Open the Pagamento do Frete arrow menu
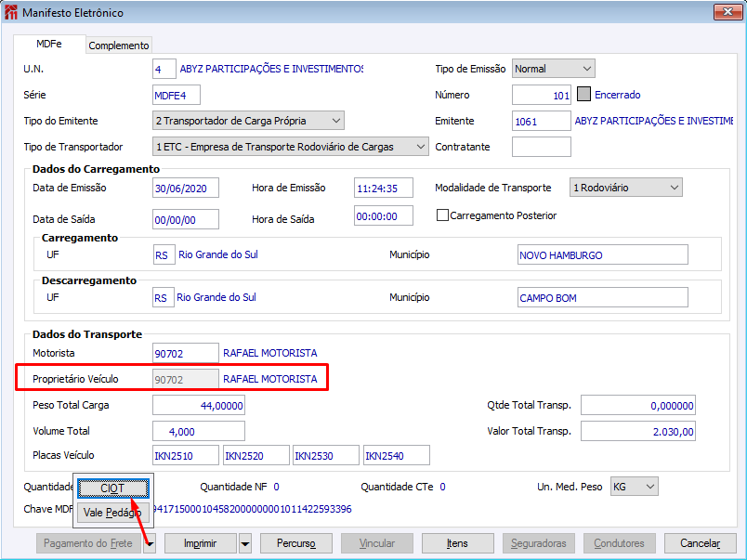This screenshot has width=747, height=560. [150, 543]
